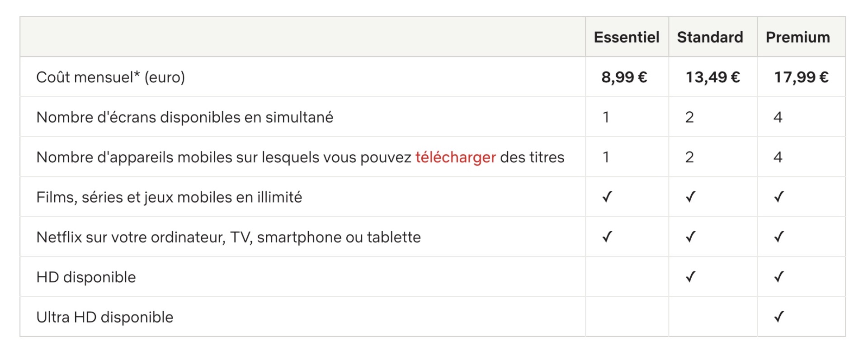
Task: Click Standard checkmark for Films, séries et jeux
Action: (690, 197)
